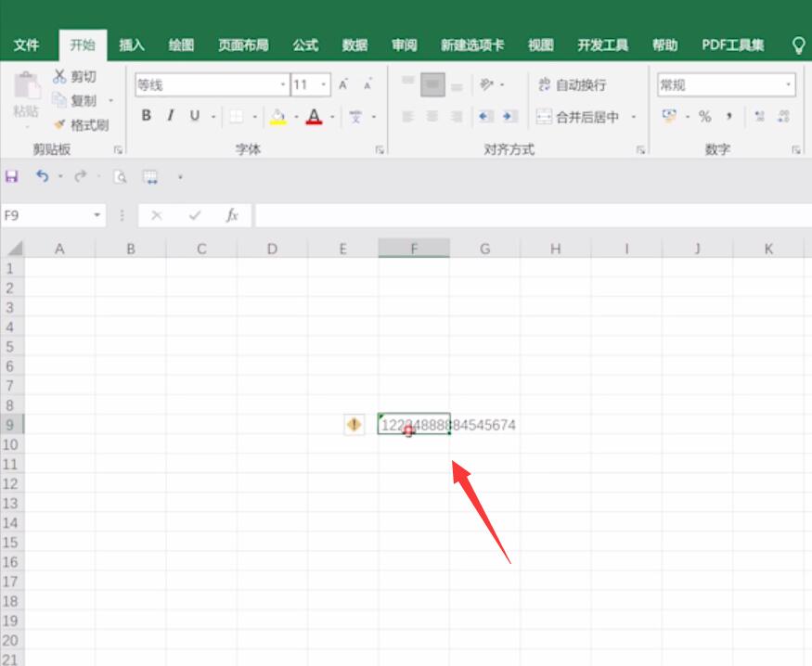
Task: Toggle Underline formatting
Action: [195, 115]
